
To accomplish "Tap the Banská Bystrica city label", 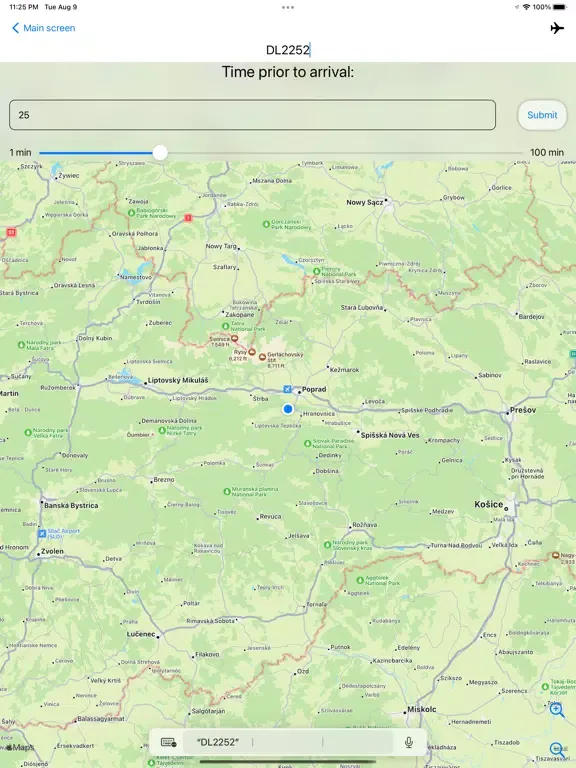I will [72, 505].
